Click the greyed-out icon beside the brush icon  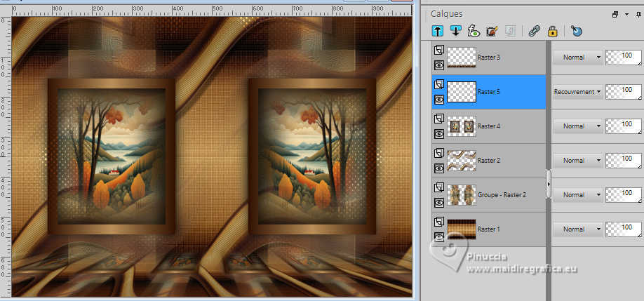[510, 31]
